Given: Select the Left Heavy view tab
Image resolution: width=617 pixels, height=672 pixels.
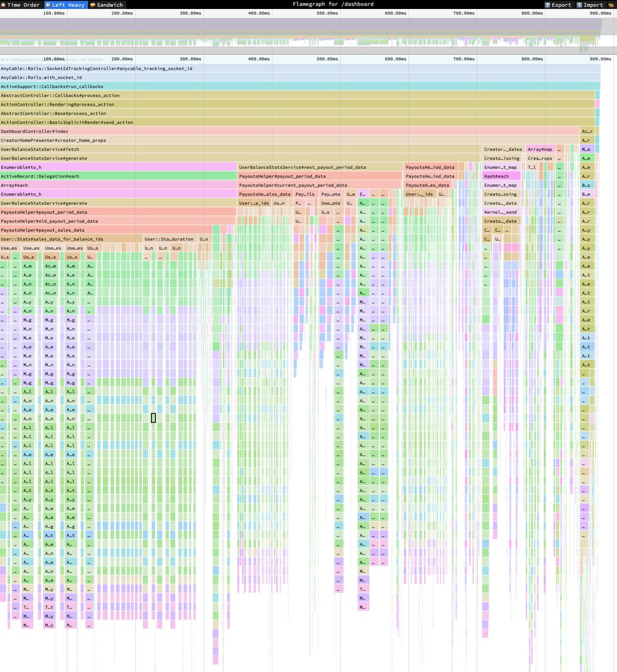Looking at the screenshot, I should [65, 4].
